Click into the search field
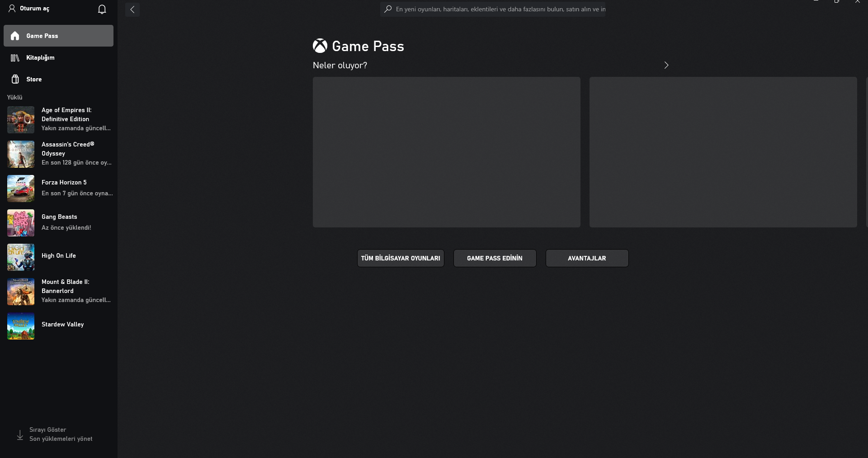Image resolution: width=868 pixels, height=458 pixels. (493, 9)
